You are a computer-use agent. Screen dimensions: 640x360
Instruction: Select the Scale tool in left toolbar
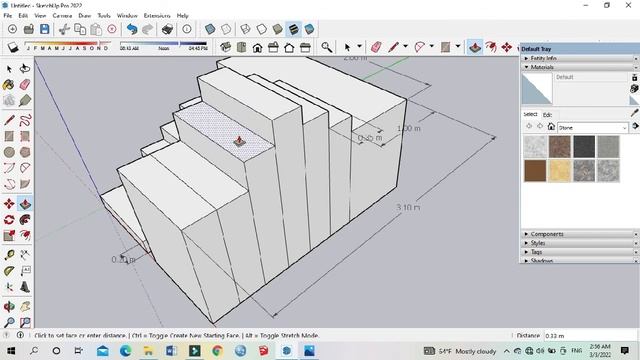9,236
